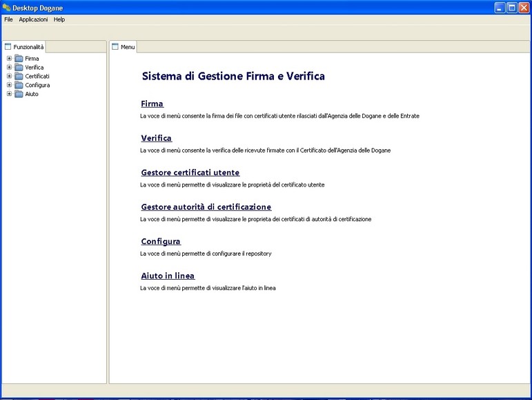Click the description about firma dei file
This screenshot has height=400, width=532.
click(x=280, y=116)
